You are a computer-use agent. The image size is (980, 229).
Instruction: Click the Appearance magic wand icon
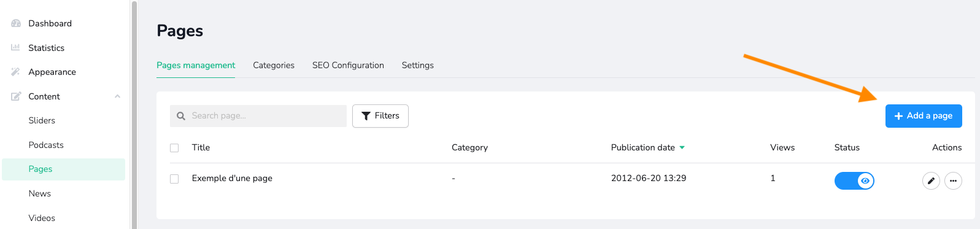15,72
